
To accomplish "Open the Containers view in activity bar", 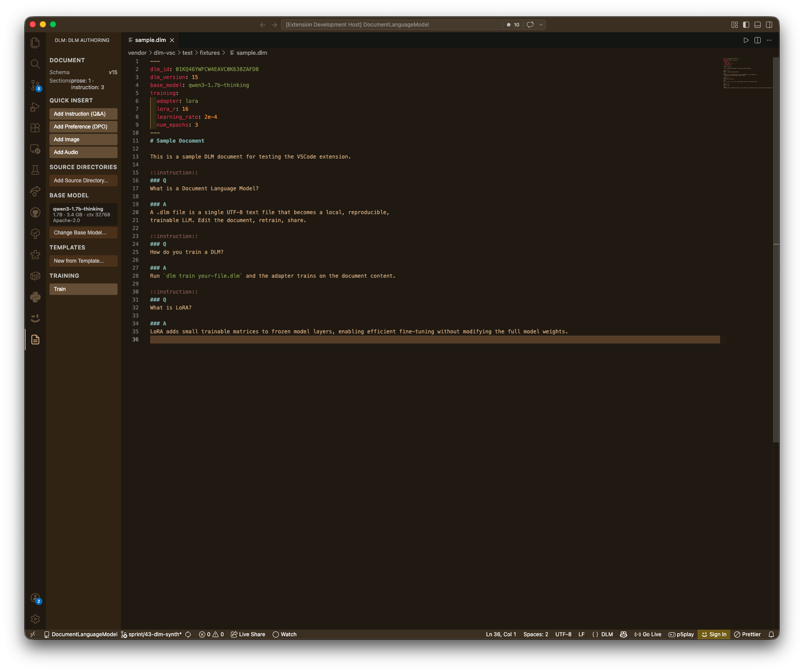I will [x=35, y=276].
